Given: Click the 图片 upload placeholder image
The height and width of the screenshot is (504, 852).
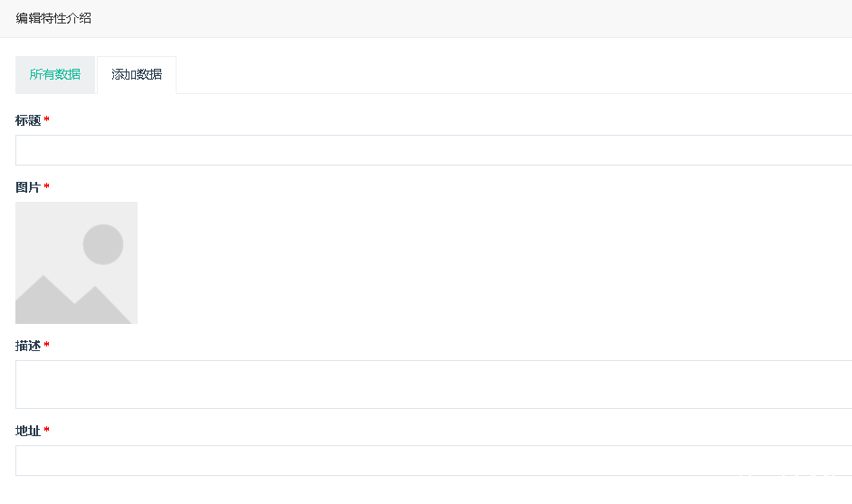Looking at the screenshot, I should 77,263.
